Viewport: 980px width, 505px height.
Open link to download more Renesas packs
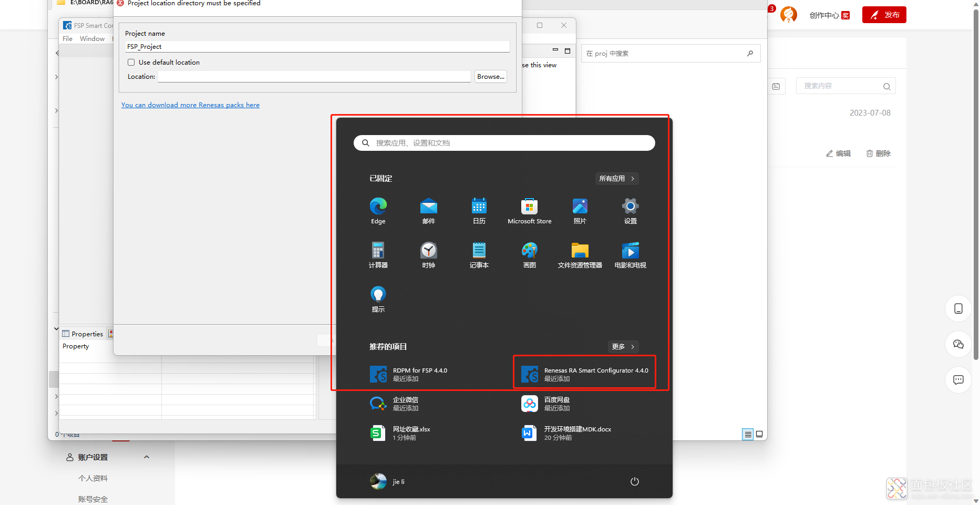tap(190, 105)
